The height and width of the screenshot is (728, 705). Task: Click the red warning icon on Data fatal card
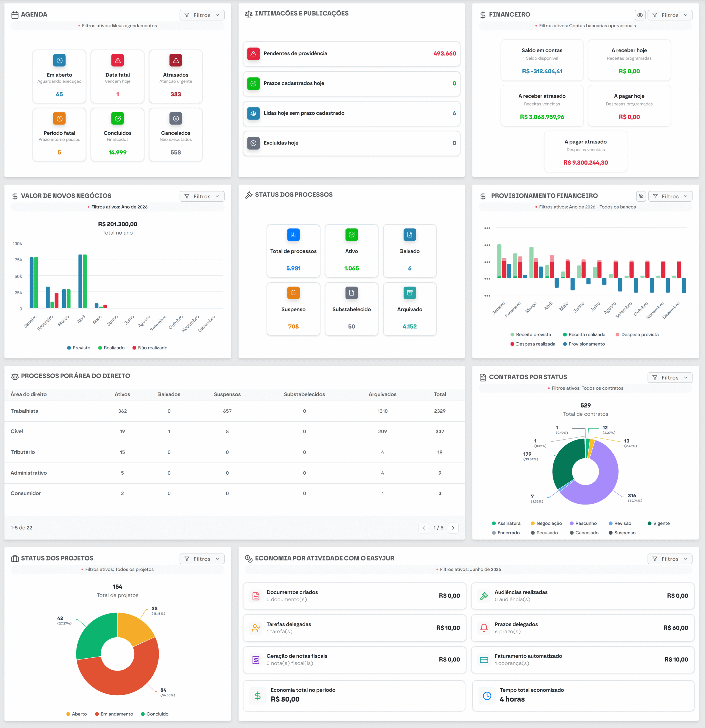pos(117,61)
